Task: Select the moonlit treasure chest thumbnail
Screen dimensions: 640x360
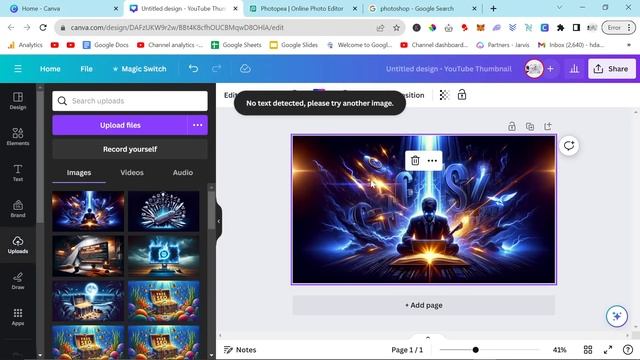Action: click(88, 301)
